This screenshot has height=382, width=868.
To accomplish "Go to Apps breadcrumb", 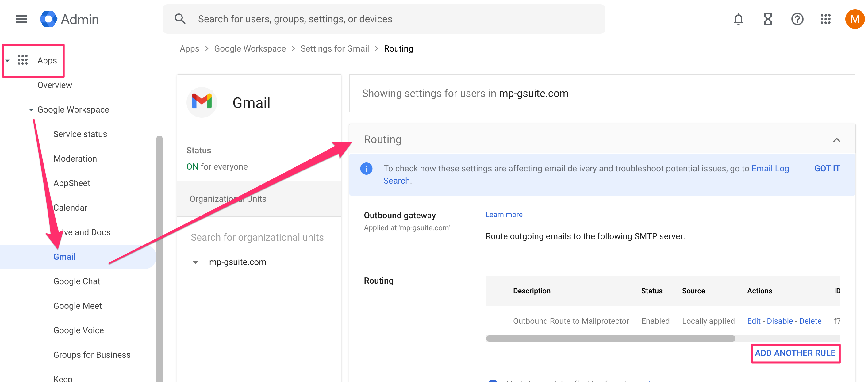I will pyautogui.click(x=189, y=49).
